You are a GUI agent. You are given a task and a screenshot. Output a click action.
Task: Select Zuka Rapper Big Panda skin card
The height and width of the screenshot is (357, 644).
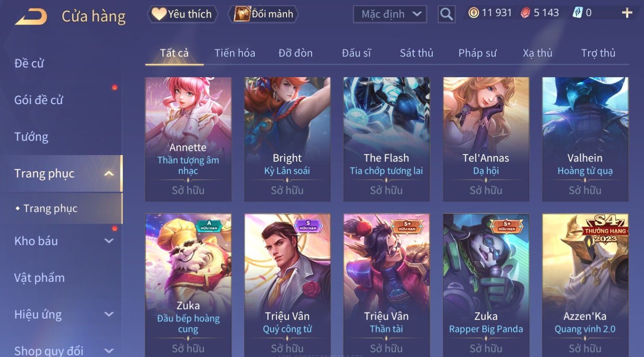(x=486, y=285)
